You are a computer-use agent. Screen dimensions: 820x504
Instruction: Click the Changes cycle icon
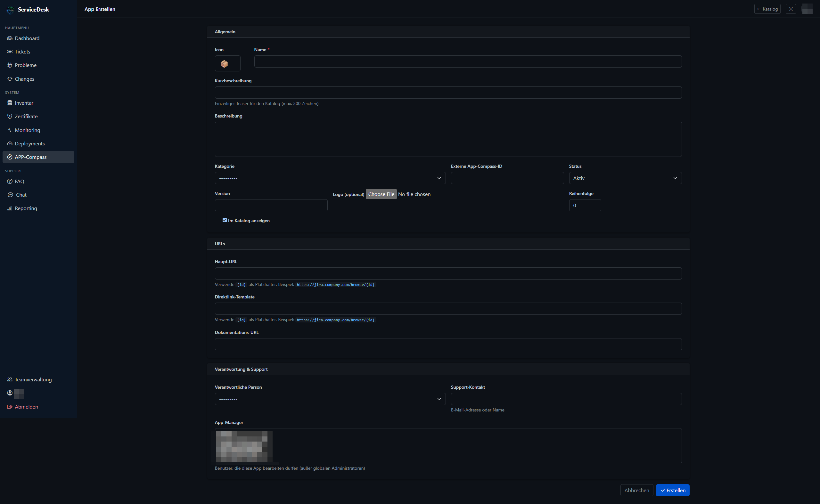click(10, 79)
